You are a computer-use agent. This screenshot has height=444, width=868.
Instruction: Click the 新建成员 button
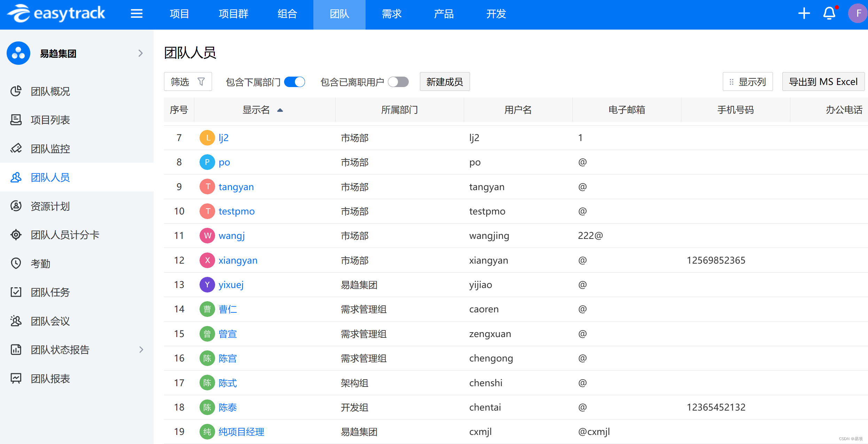(x=445, y=82)
